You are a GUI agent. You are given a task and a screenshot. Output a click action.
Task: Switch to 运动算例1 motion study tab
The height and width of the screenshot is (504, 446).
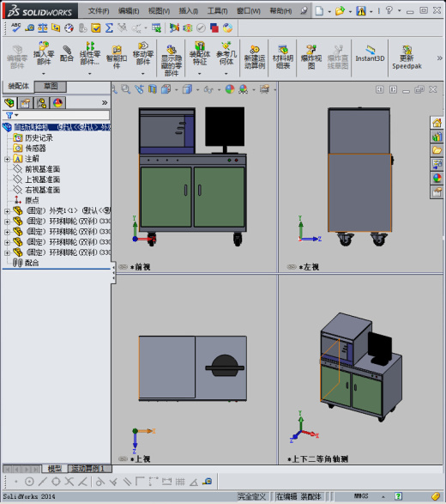(87, 469)
